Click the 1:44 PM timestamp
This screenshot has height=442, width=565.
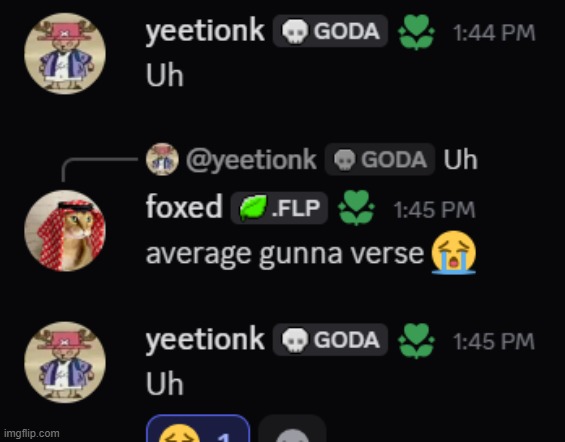(494, 33)
